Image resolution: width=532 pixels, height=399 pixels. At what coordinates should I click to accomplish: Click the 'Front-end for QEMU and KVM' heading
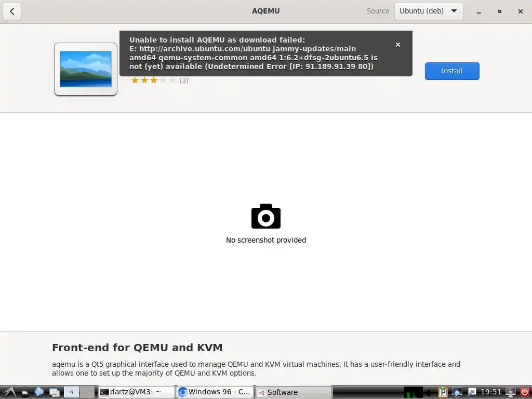point(137,348)
